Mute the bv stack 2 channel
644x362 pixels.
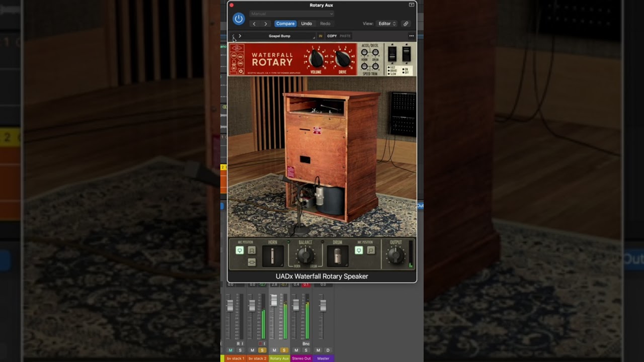tap(253, 350)
